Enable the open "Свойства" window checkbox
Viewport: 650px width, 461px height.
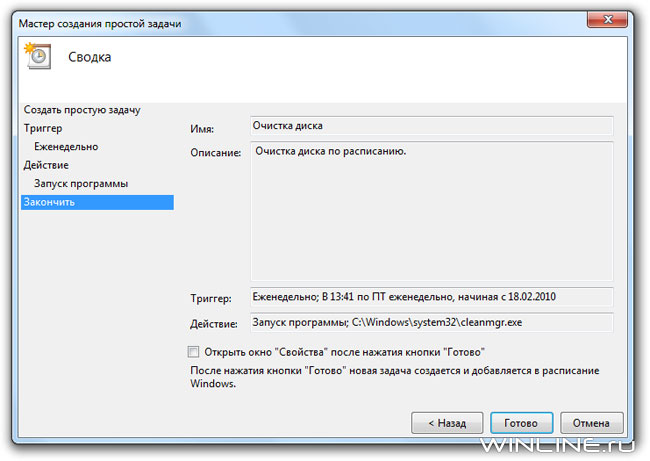point(193,352)
